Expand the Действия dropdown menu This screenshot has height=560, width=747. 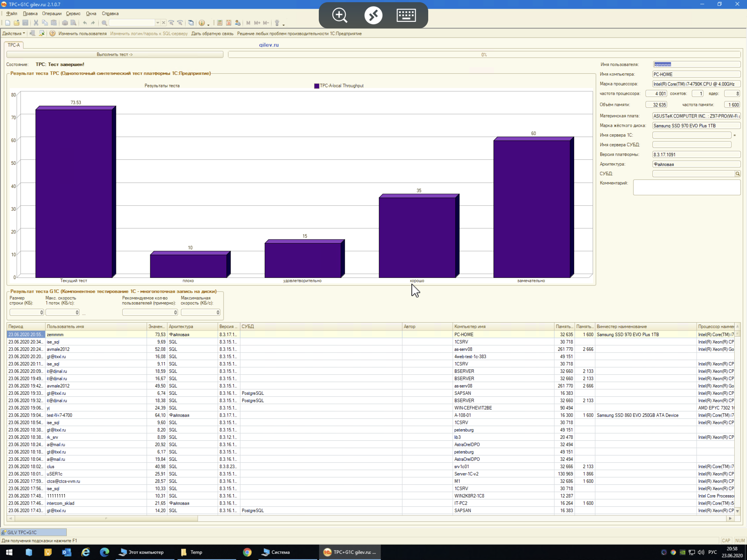(14, 34)
